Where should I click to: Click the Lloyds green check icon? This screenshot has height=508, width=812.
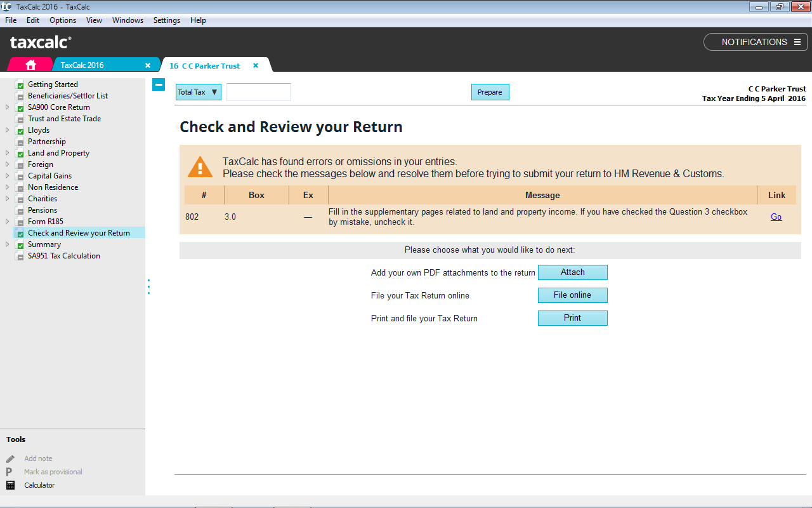pyautogui.click(x=20, y=130)
